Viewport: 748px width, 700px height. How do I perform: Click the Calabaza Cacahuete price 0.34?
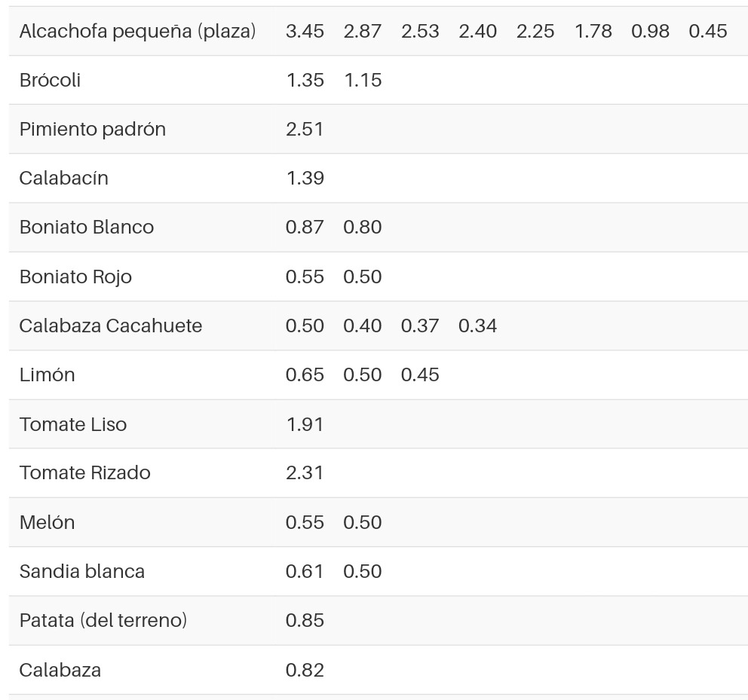pyautogui.click(x=477, y=326)
